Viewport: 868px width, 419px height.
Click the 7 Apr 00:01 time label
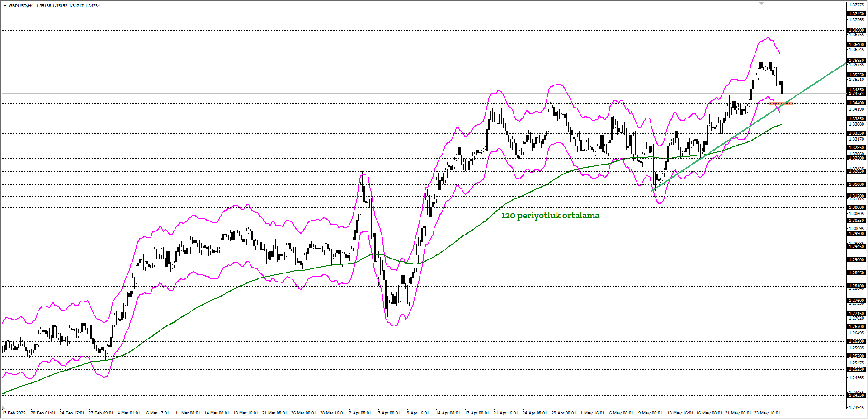click(389, 413)
